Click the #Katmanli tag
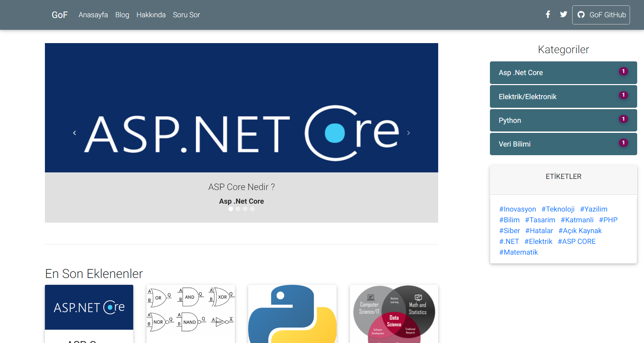This screenshot has width=644, height=343. [577, 220]
